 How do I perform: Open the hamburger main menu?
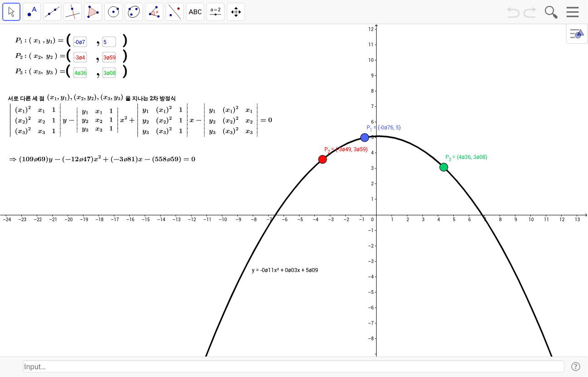tap(573, 12)
